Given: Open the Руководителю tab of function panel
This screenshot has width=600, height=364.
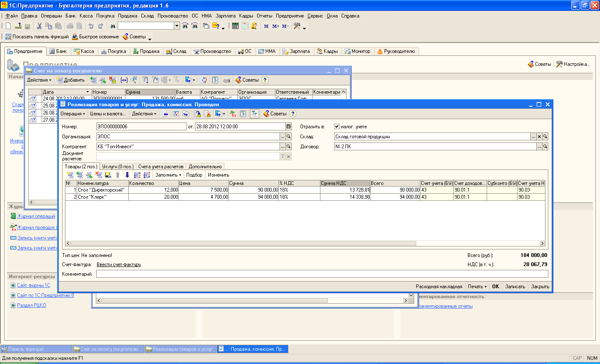Looking at the screenshot, I should 396,51.
